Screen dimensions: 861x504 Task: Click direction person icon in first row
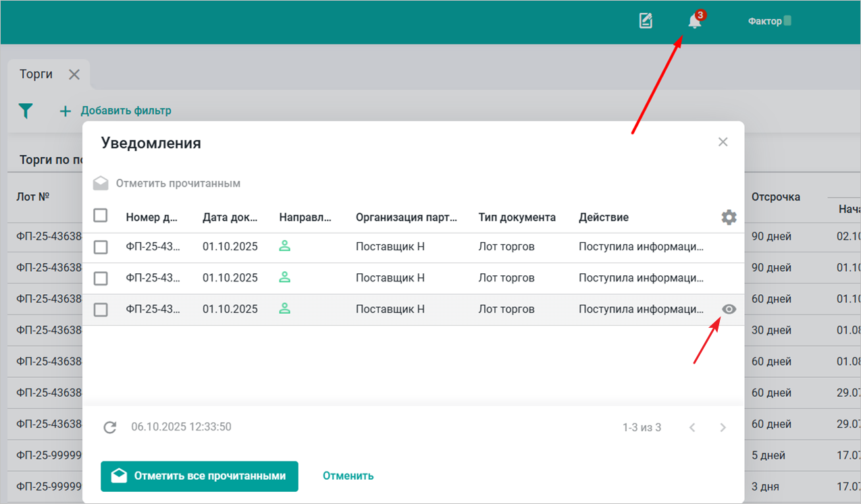285,247
